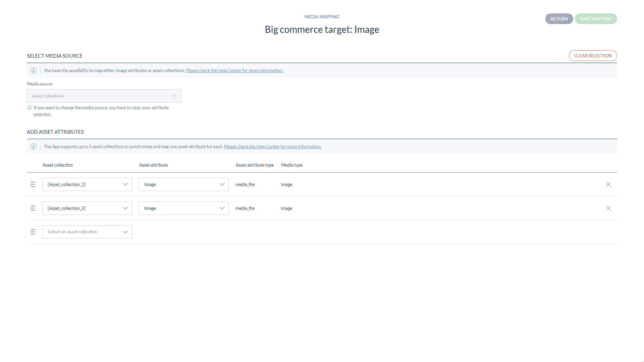
Task: Click the MEDIA MAPPING tab label at top
Action: (x=322, y=16)
